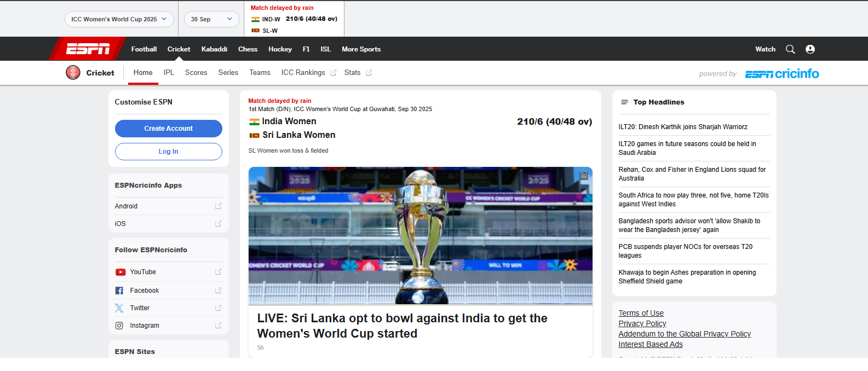The width and height of the screenshot is (868, 371).
Task: Select the IPL tab
Action: pos(169,73)
